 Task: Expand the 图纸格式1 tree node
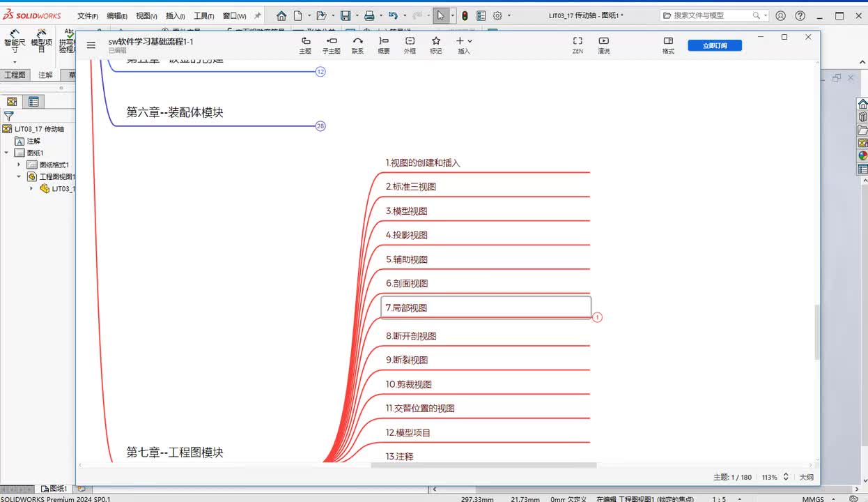(19, 165)
